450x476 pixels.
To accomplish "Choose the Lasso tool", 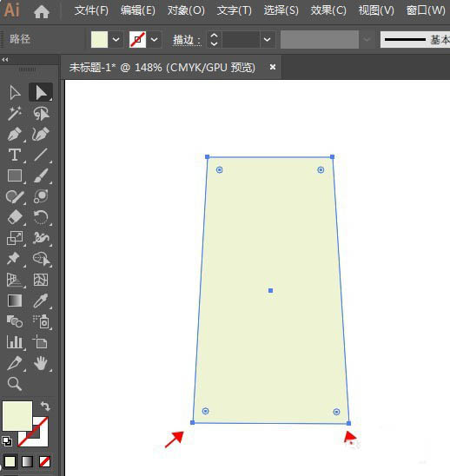I will 41,113.
